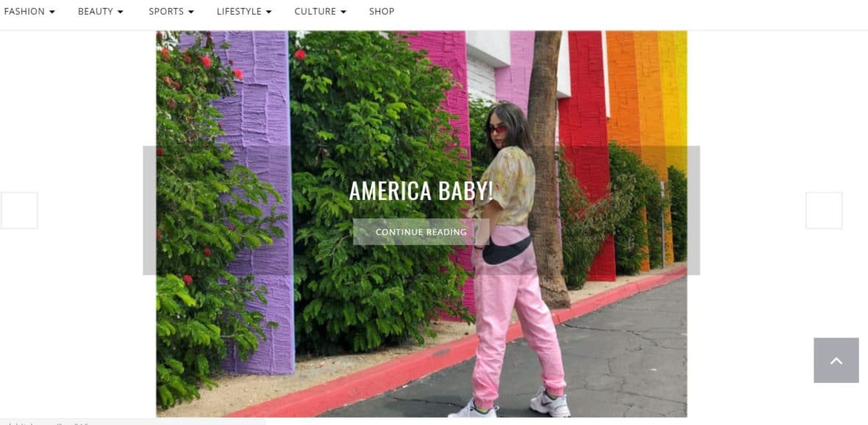Open the Shop menu item
The height and width of the screenshot is (425, 868).
pyautogui.click(x=382, y=11)
